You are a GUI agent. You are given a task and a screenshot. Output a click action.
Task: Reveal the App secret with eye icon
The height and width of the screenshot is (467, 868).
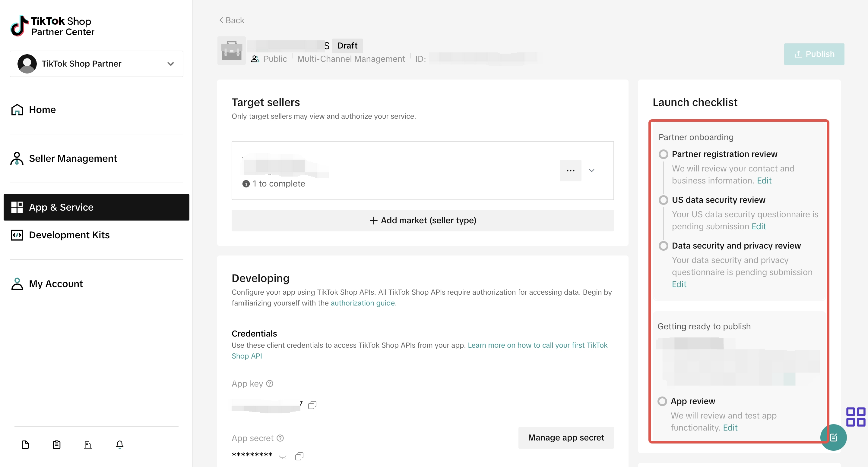click(x=282, y=456)
